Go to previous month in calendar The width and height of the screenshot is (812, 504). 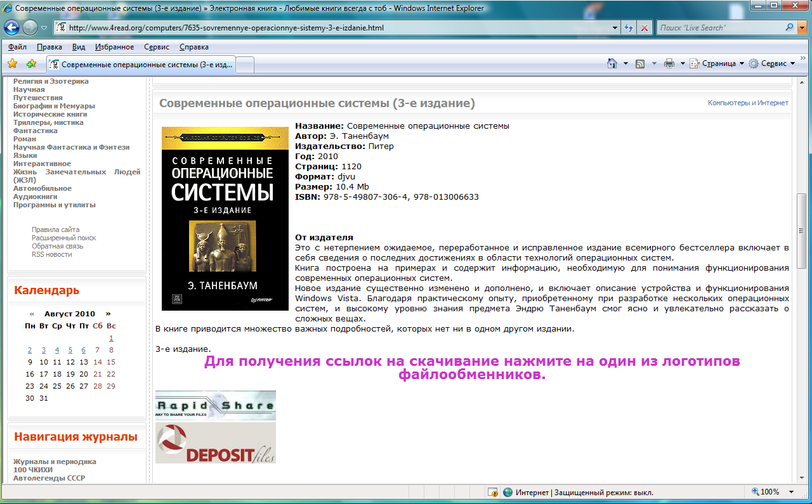pos(32,314)
